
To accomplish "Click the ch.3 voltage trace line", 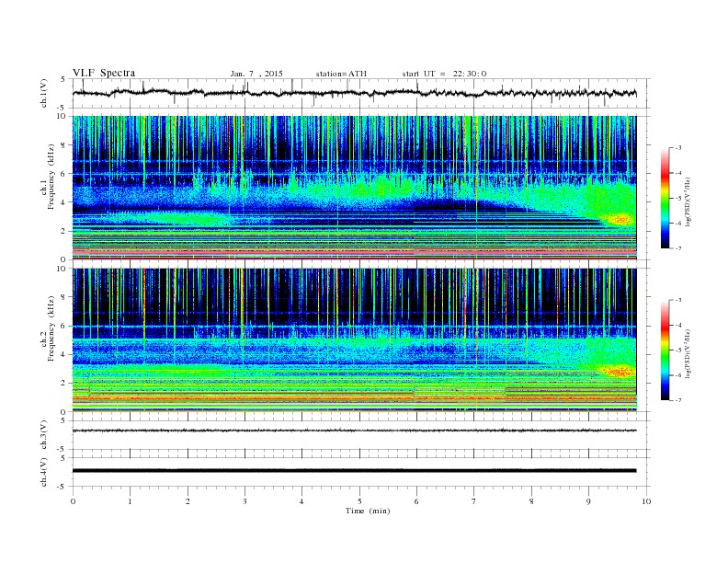I will pos(354,431).
